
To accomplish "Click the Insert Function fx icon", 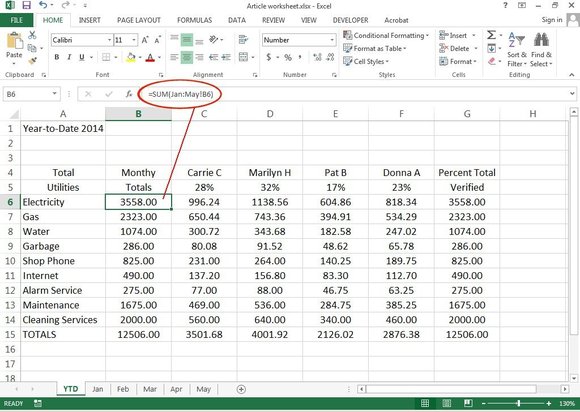I will (129, 94).
